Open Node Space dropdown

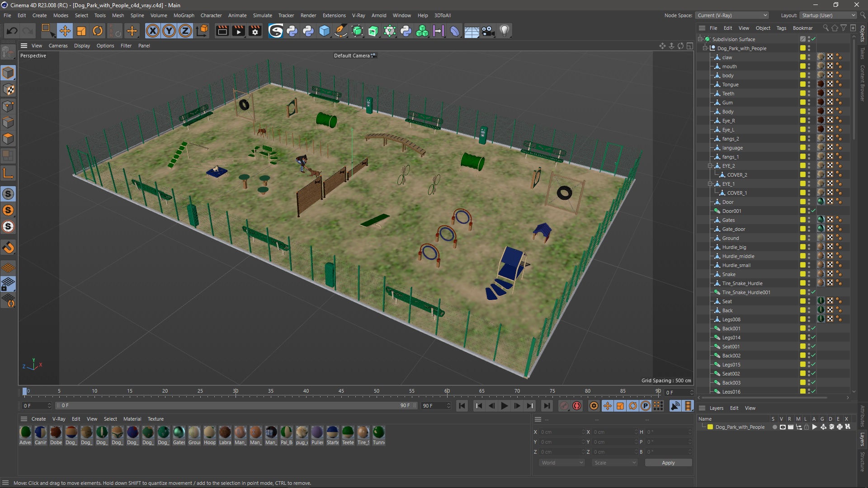click(x=732, y=15)
